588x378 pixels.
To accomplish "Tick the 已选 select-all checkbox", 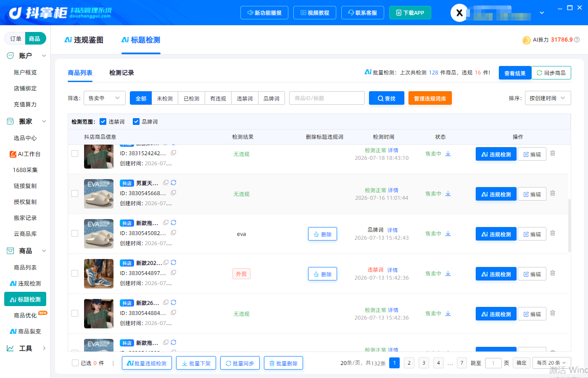I will [75, 363].
